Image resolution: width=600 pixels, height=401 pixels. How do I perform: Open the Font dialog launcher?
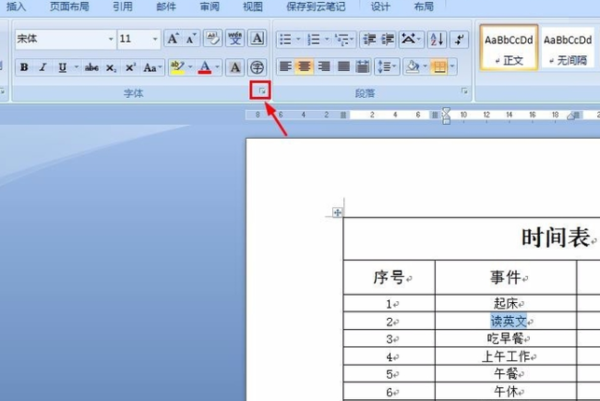(262, 91)
